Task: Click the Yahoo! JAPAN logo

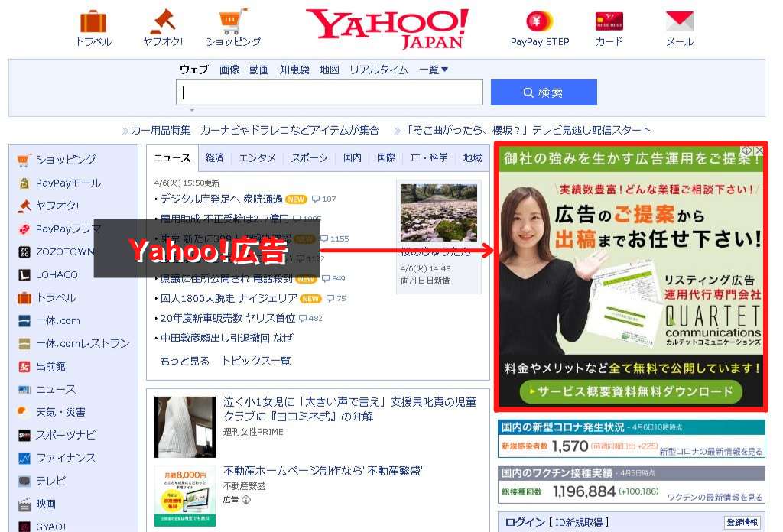Action: point(387,29)
